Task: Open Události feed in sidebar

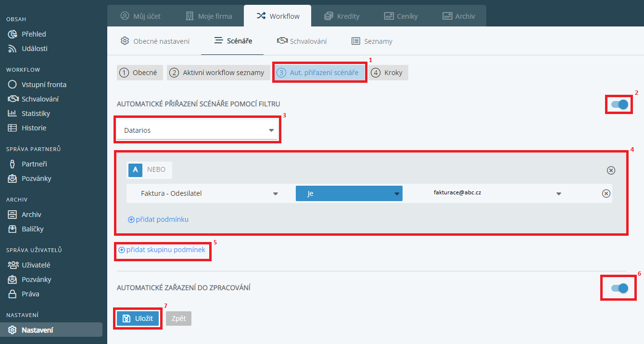Action: click(x=34, y=49)
